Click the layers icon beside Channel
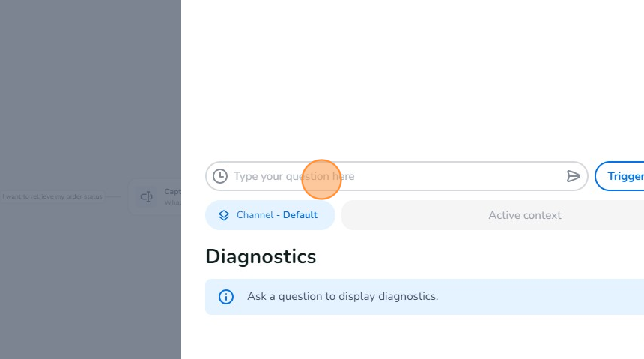 [224, 215]
